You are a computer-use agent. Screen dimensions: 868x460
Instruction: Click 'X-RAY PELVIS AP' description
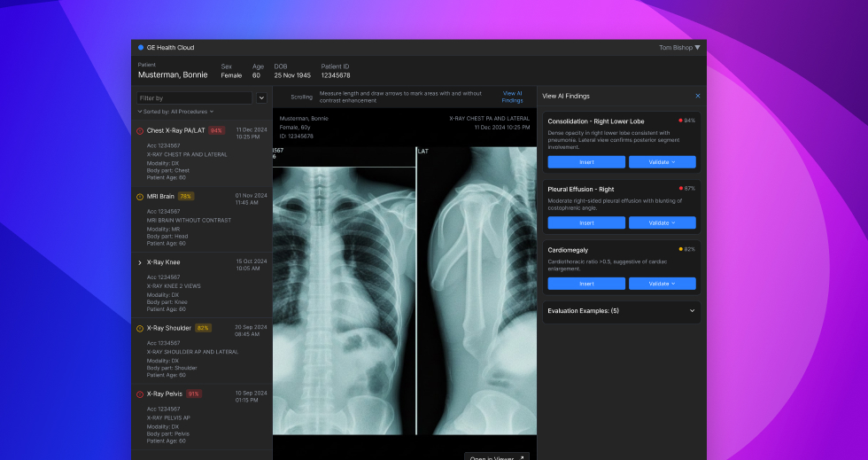pos(168,417)
